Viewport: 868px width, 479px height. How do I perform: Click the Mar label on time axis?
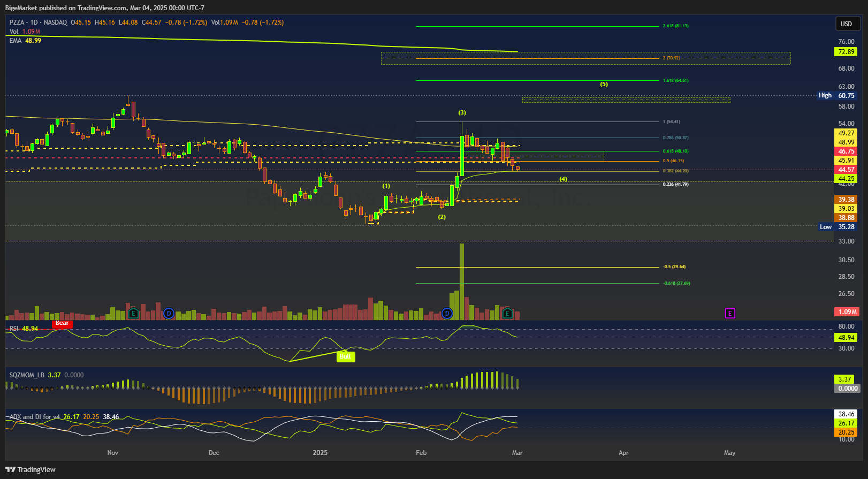(x=517, y=453)
